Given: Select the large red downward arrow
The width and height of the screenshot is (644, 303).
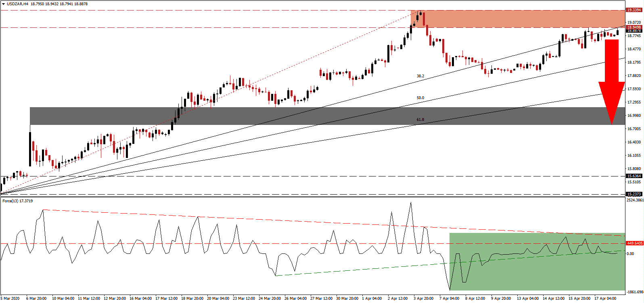Looking at the screenshot, I should click(612, 81).
